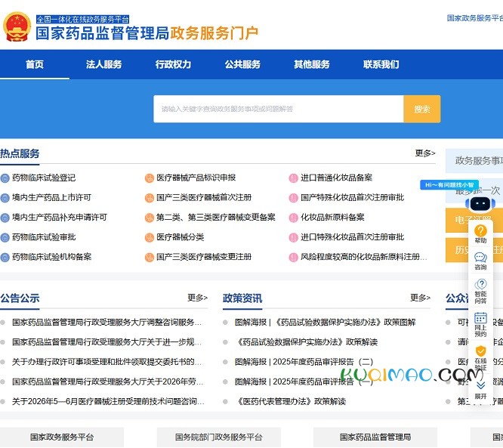Open notice 行政受理服务大厅关于2026年劳

[x=107, y=382]
